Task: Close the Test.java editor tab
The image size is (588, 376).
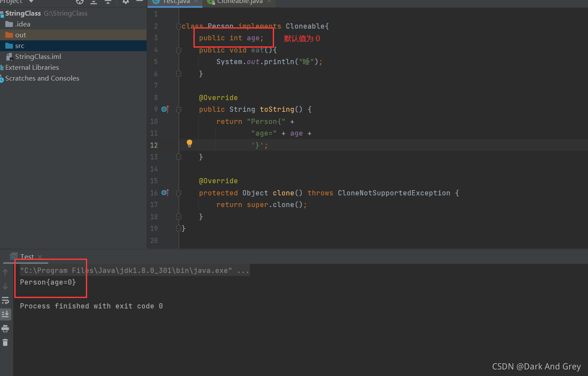Action: tap(196, 2)
